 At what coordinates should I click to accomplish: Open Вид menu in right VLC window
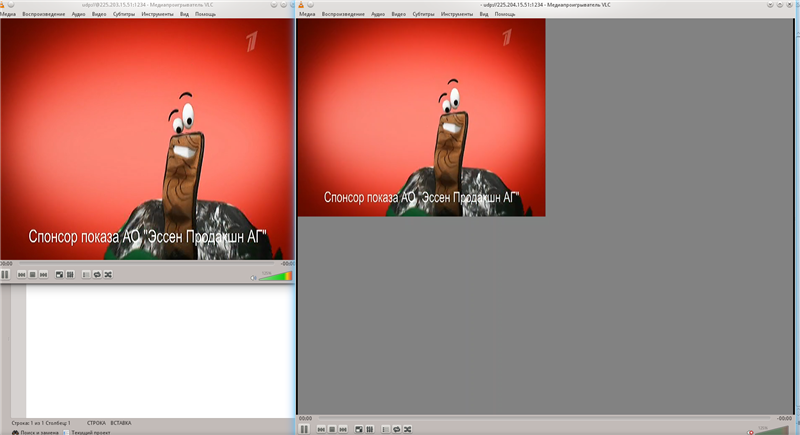pyautogui.click(x=484, y=14)
